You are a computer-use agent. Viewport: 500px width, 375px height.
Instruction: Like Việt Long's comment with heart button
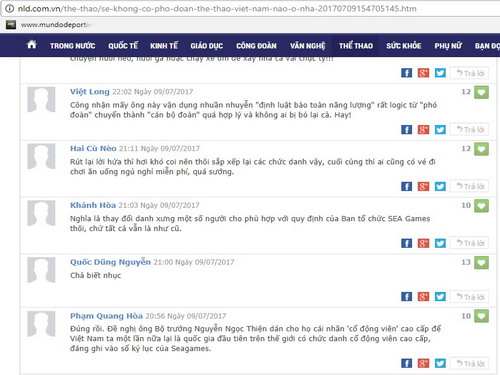pyautogui.click(x=481, y=92)
